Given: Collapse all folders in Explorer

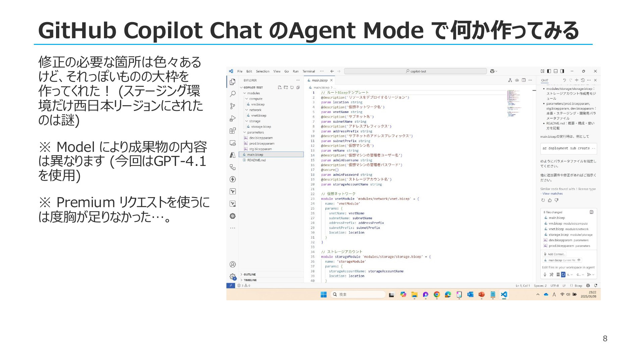Looking at the screenshot, I should 298,87.
